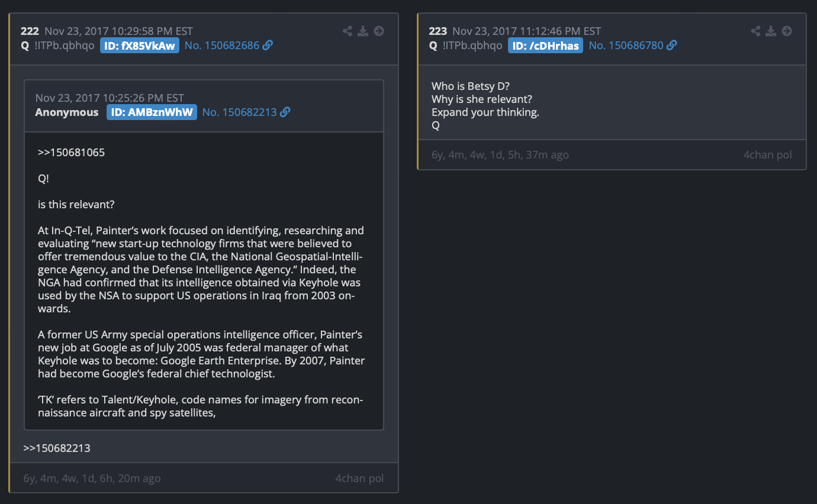Screen dimensions: 817x504
Task: Click timestamp Nov 23, 2017 10:29:58 PM EST
Action: point(119,31)
